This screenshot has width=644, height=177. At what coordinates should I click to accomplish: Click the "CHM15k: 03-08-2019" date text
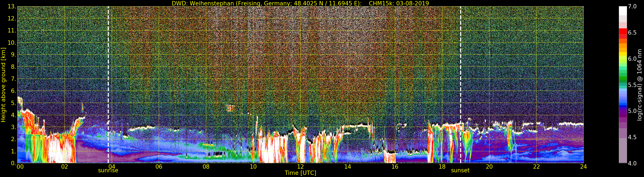(399, 3)
